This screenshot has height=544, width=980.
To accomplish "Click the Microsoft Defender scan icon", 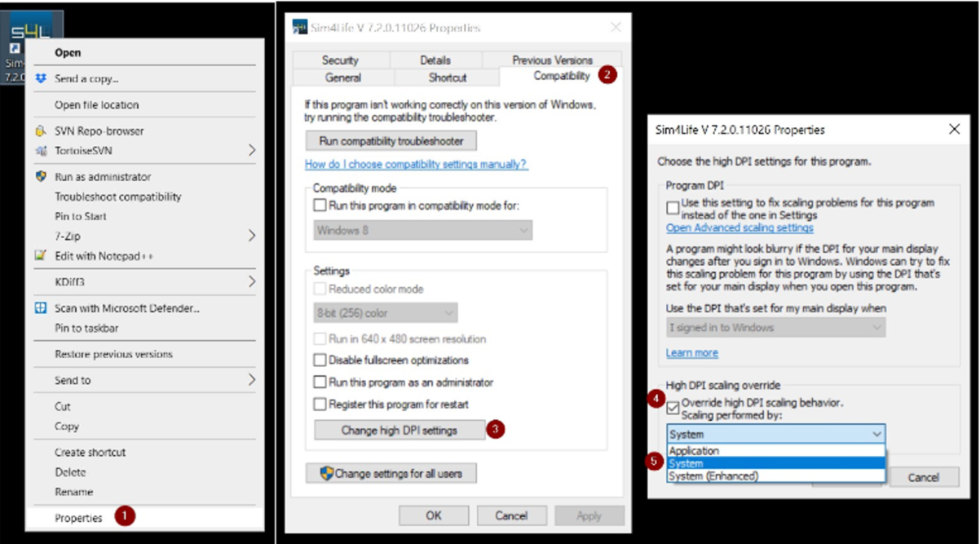I will pyautogui.click(x=41, y=308).
